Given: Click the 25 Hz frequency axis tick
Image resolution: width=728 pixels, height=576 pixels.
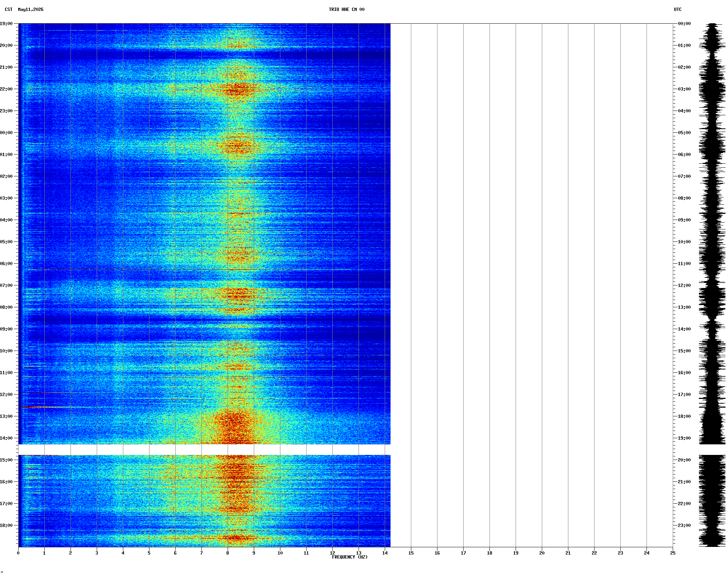Looking at the screenshot, I should click(673, 553).
